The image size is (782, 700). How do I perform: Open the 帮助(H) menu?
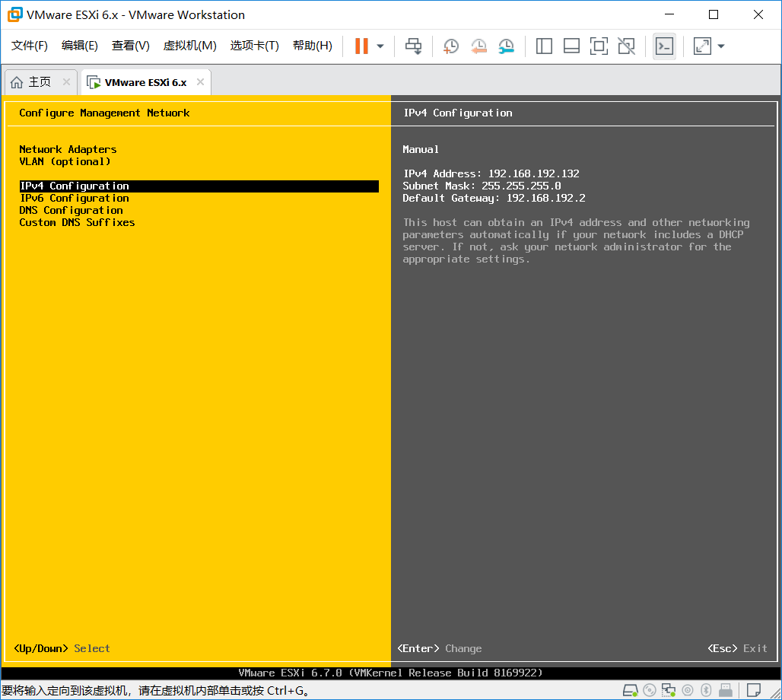(313, 46)
